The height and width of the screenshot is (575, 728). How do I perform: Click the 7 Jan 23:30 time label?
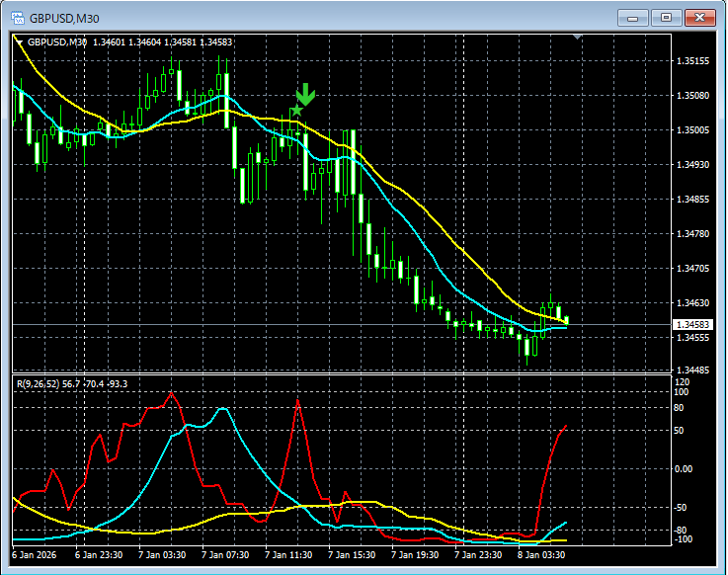pos(478,555)
